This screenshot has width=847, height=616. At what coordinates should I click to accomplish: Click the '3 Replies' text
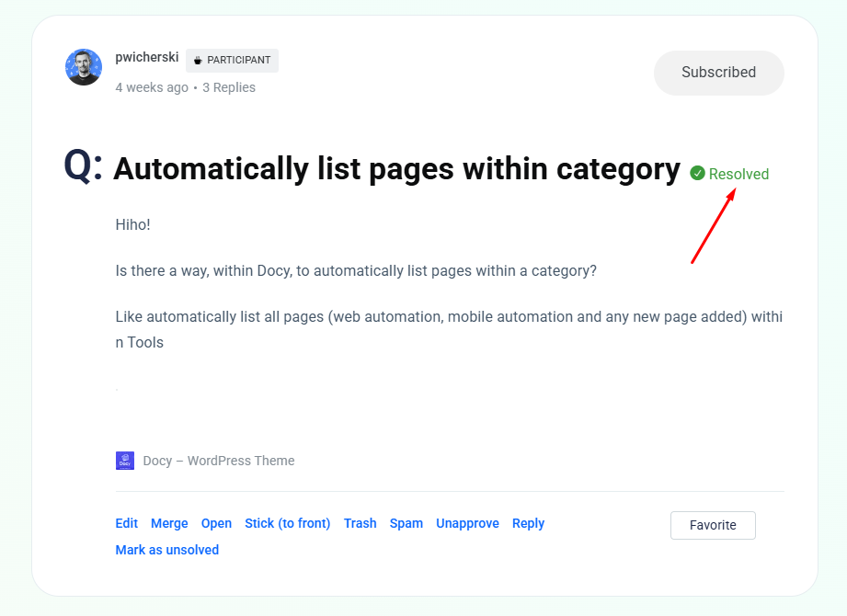229,87
